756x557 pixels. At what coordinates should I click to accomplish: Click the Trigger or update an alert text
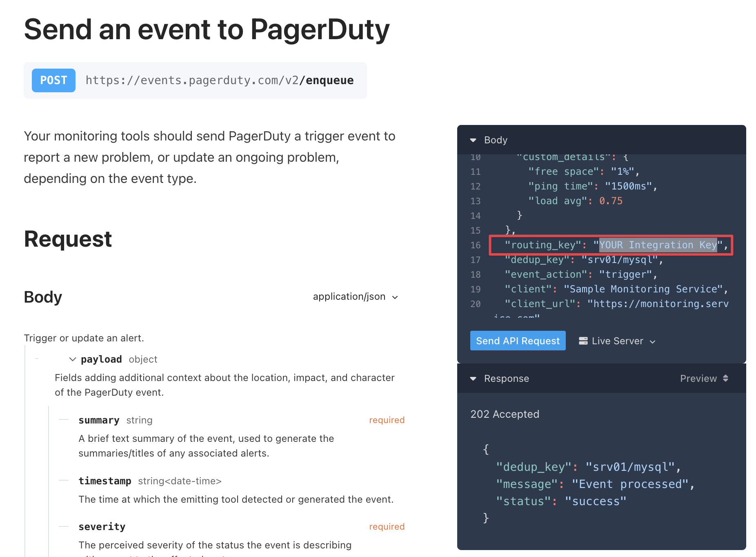pyautogui.click(x=84, y=338)
